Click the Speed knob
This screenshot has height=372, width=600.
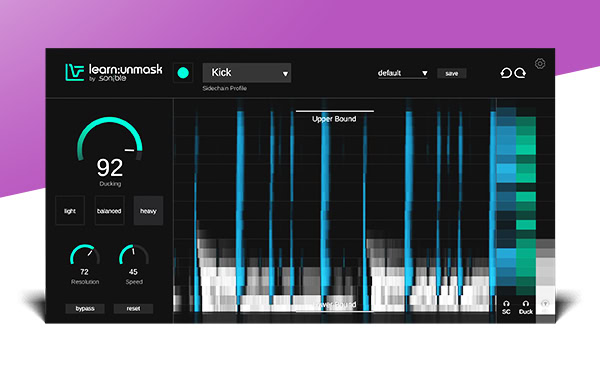134,255
